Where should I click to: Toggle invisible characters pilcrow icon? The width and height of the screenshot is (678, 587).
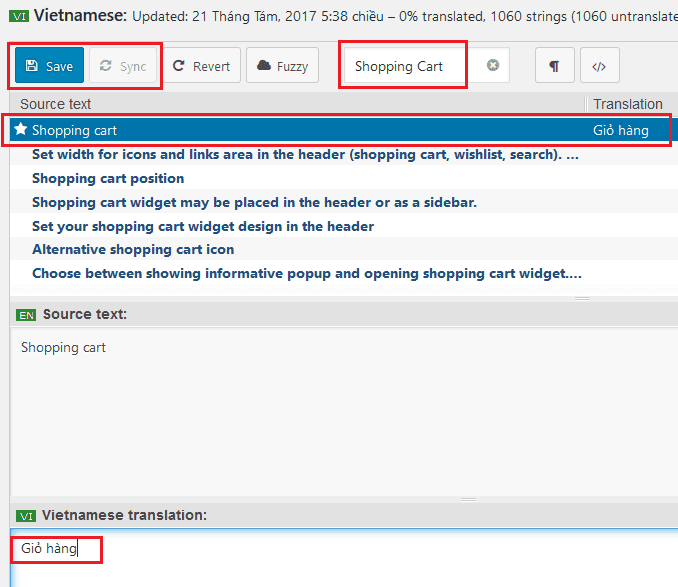click(554, 65)
